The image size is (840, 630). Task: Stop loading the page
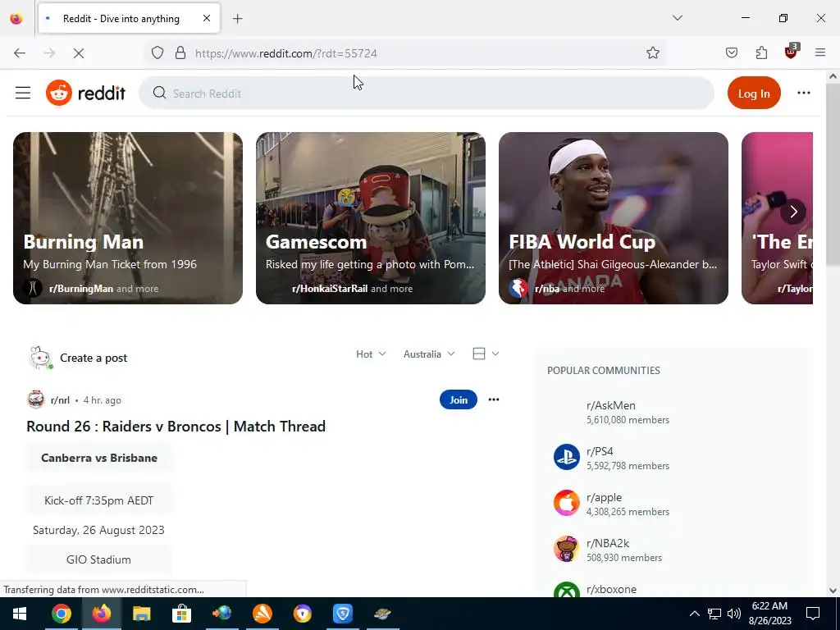pyautogui.click(x=79, y=53)
